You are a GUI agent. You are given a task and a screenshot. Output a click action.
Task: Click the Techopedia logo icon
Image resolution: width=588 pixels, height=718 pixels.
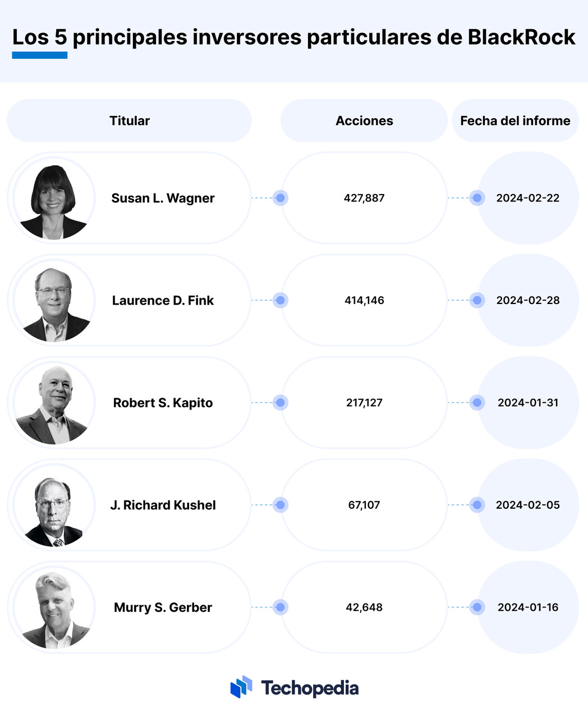241,687
